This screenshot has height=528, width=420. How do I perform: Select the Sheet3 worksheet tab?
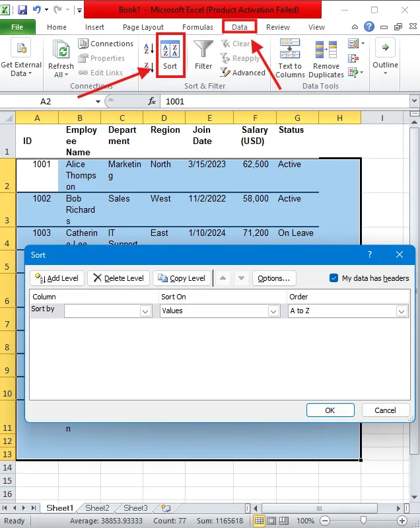(135, 508)
